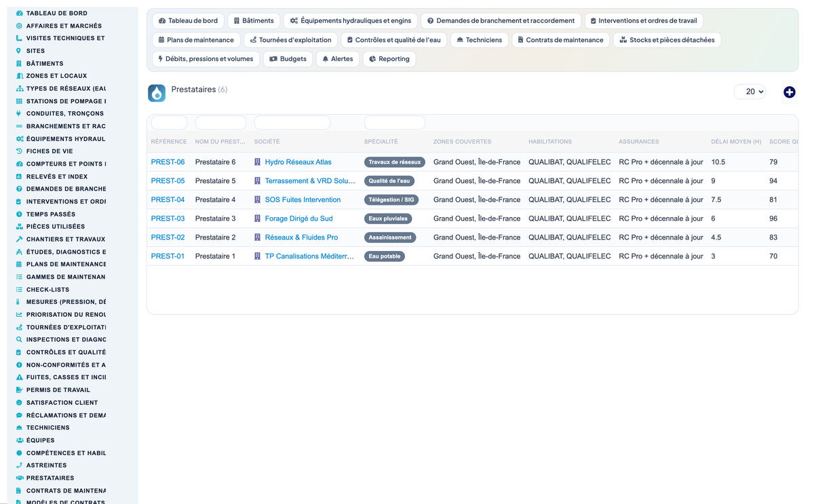
Task: Open the Bâtiments top tab
Action: pos(254,21)
